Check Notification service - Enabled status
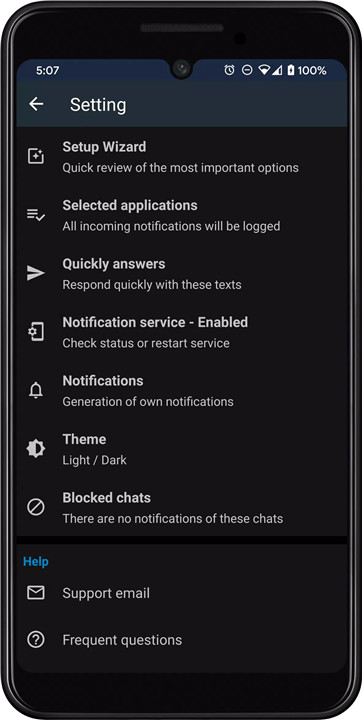 point(182,332)
